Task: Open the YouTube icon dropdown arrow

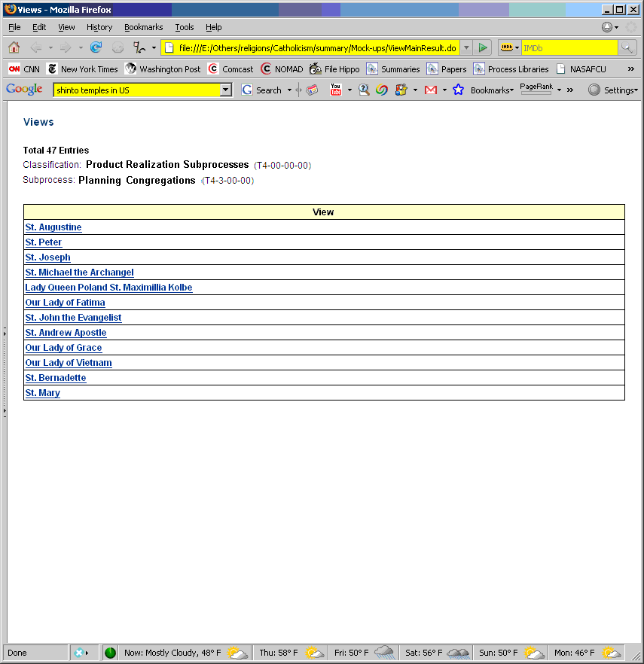Action: click(x=349, y=90)
